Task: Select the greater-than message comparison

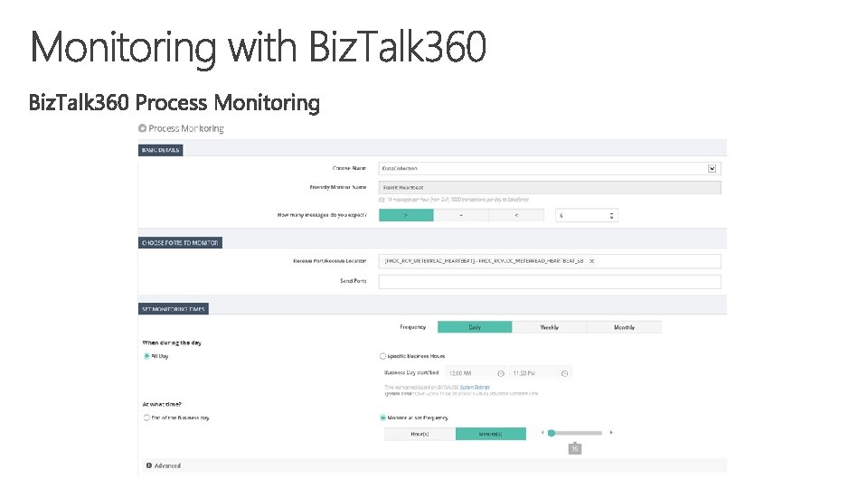Action: click(406, 215)
